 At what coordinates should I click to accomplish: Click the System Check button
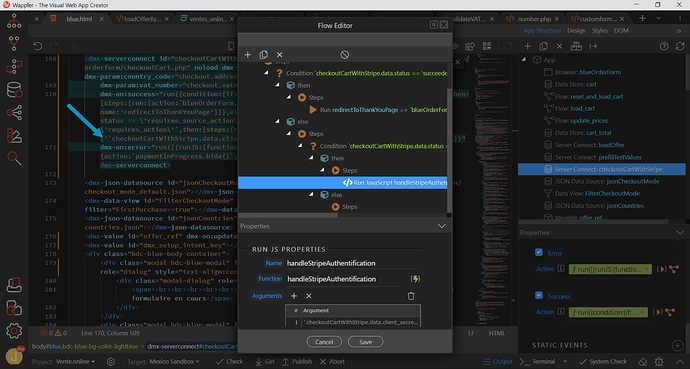click(603, 362)
